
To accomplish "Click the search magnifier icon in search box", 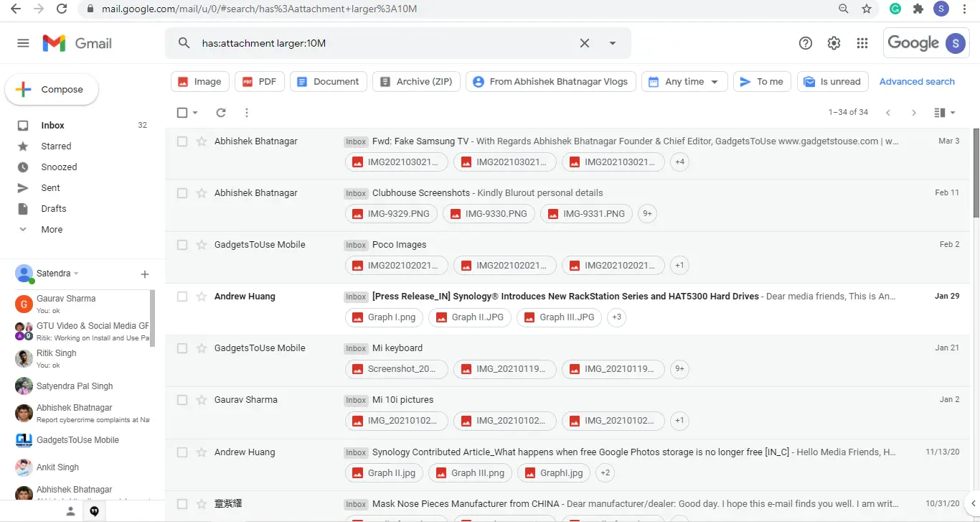I will [x=184, y=43].
